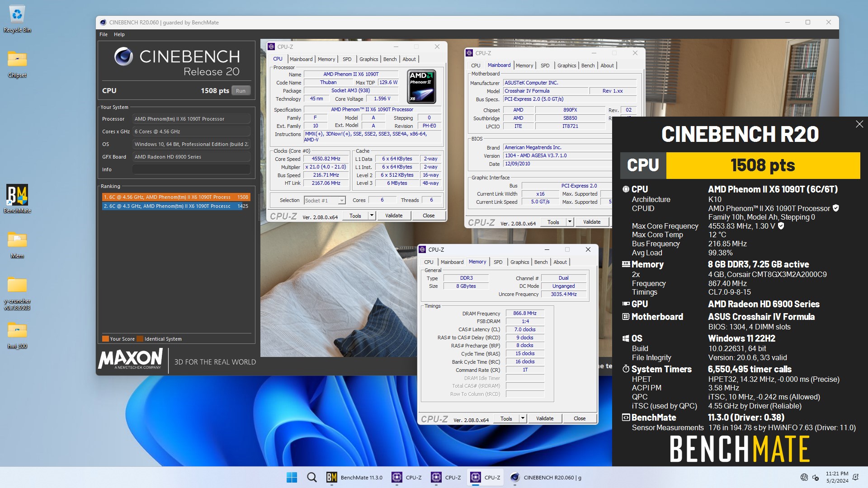Click DRAM Frequency value 866.8 MHz
The image size is (868, 488).
tap(524, 313)
